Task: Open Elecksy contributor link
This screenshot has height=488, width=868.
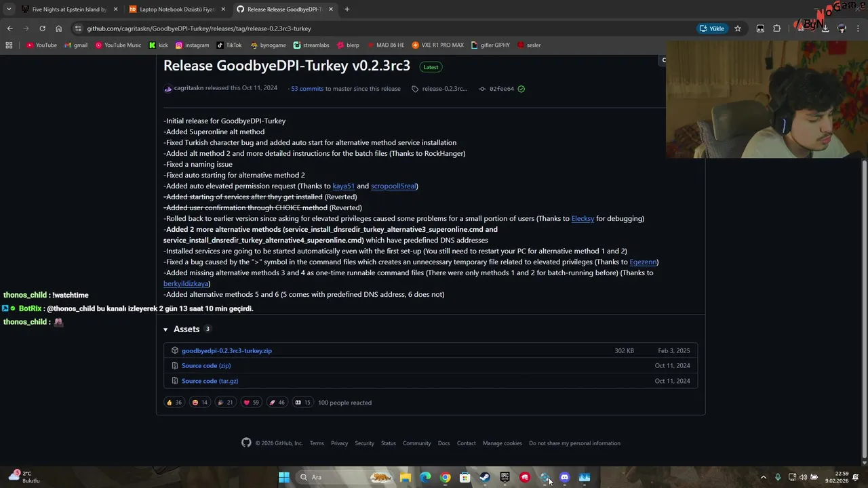Action: click(583, 218)
